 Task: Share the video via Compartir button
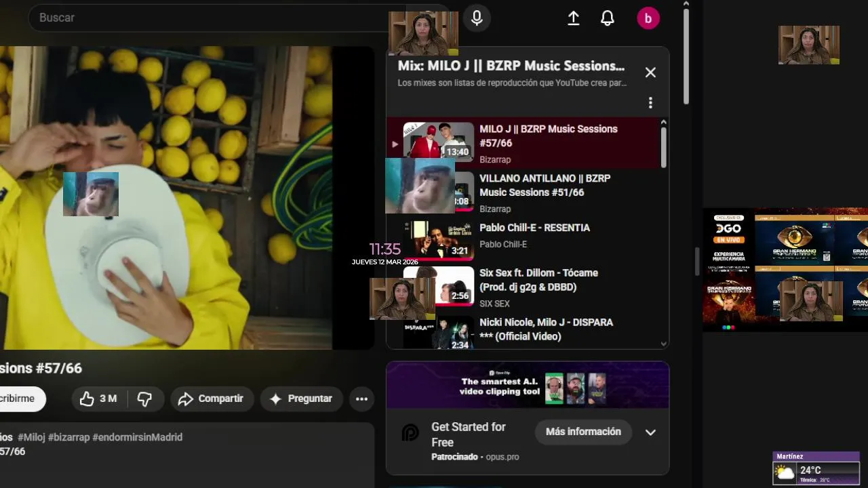coord(212,399)
